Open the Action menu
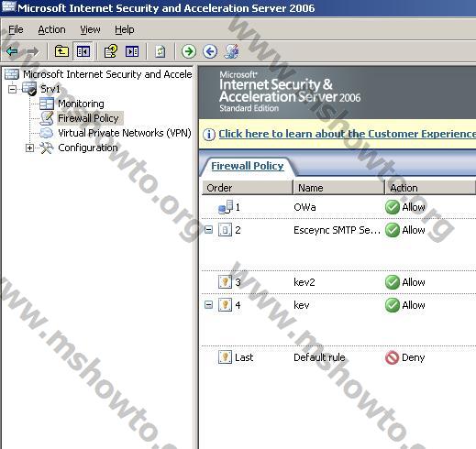Image resolution: width=476 pixels, height=449 pixels. pos(51,29)
